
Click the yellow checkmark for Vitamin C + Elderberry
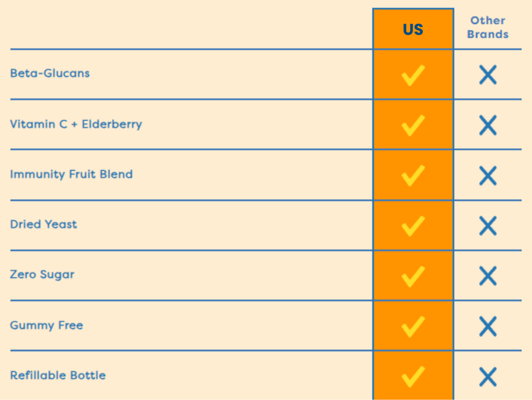tap(413, 125)
